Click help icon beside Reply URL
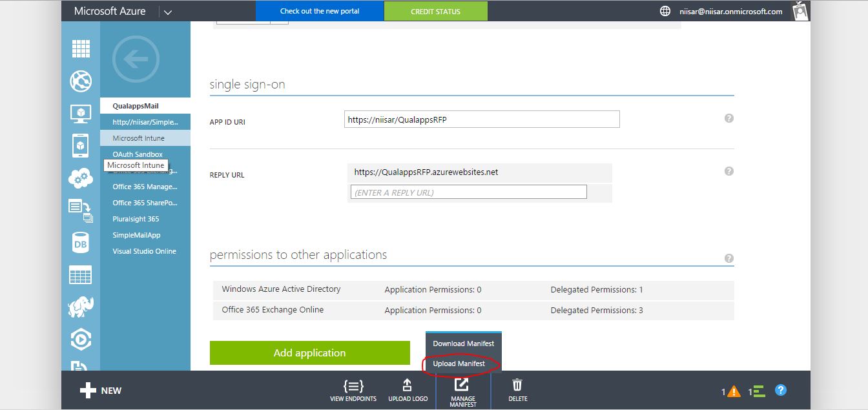The image size is (868, 410). coord(729,171)
